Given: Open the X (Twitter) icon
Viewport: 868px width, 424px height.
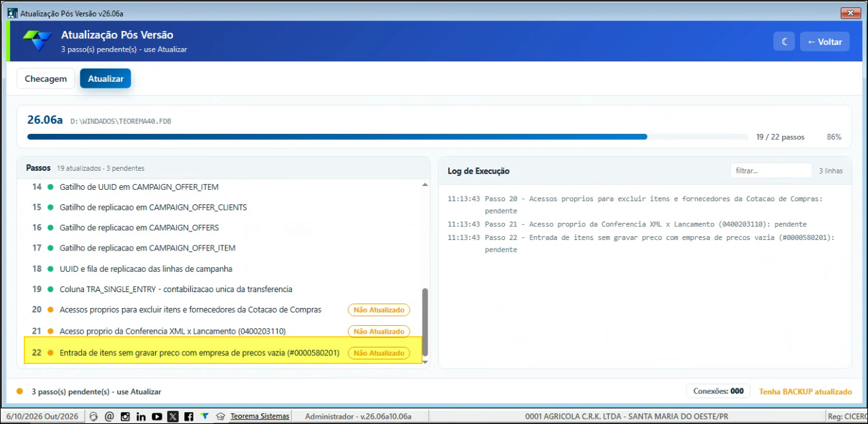Looking at the screenshot, I should coord(173,416).
